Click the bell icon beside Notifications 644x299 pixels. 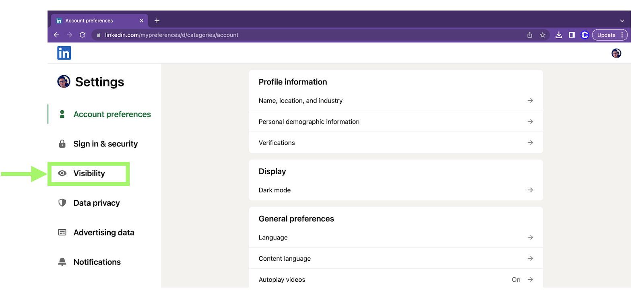[x=62, y=262]
